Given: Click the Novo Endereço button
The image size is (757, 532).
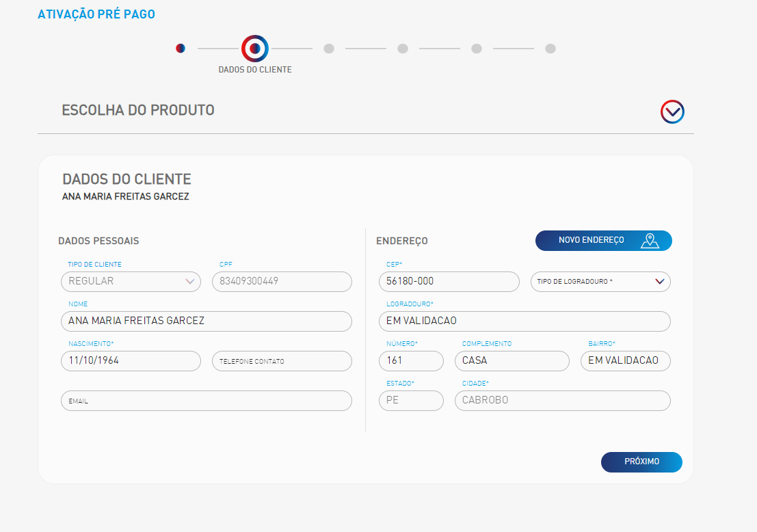Looking at the screenshot, I should click(603, 241).
